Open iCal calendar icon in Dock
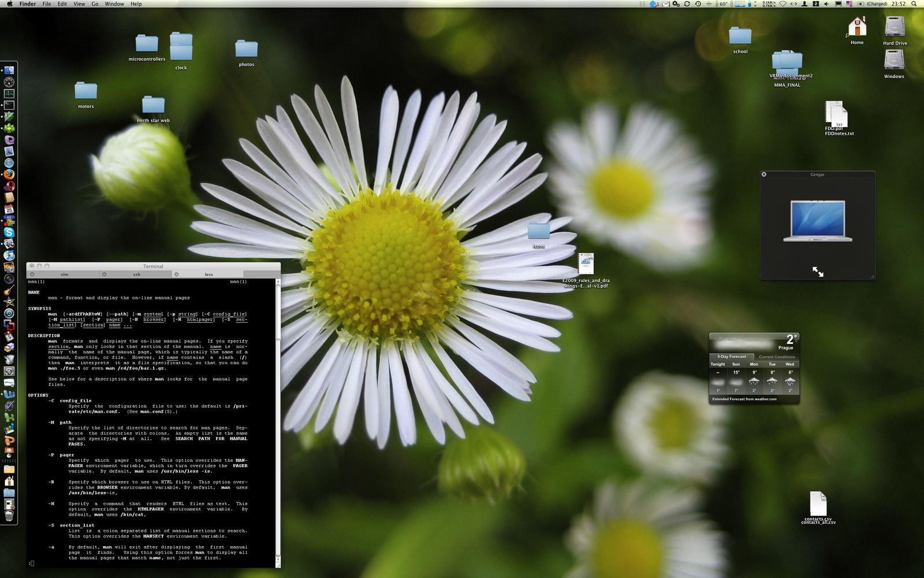Image resolution: width=924 pixels, height=578 pixels. click(9, 209)
